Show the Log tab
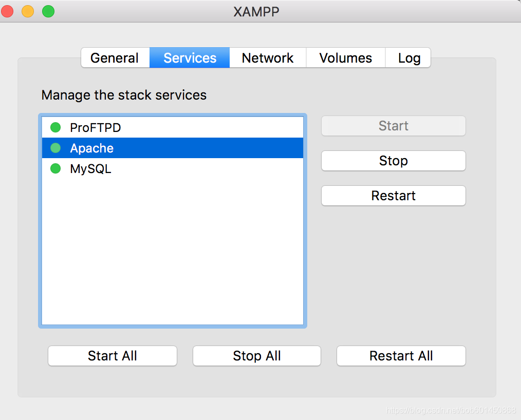This screenshot has width=521, height=420. pos(408,58)
